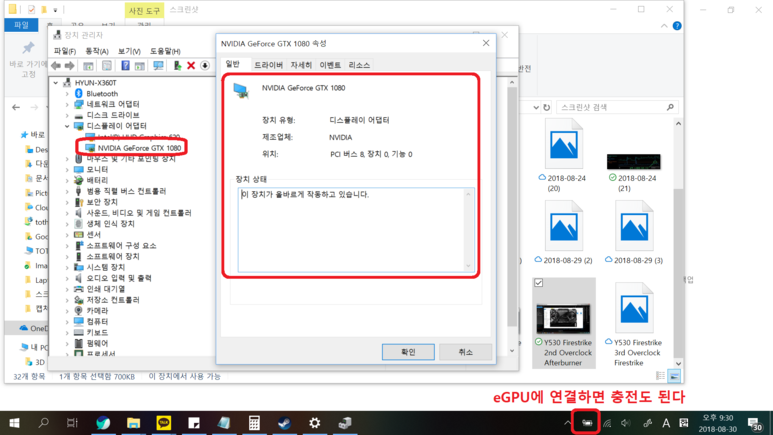Screen dimensions: 773x435
Task: Click the 파일 tab in File Explorer
Action: pyautogui.click(x=21, y=25)
